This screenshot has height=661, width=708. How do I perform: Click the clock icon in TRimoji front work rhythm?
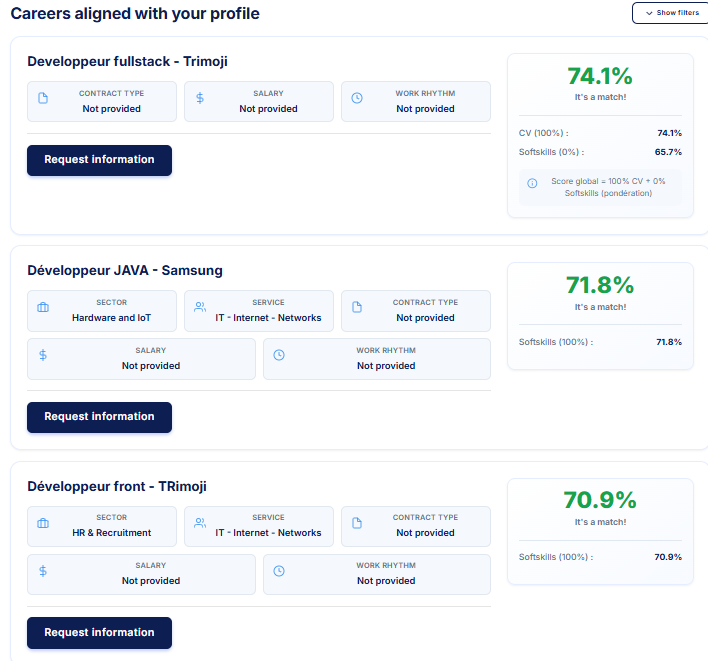point(279,571)
